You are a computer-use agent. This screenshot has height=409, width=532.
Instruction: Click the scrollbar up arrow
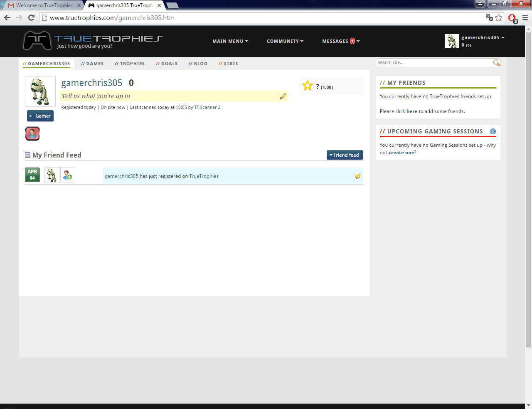point(528,29)
